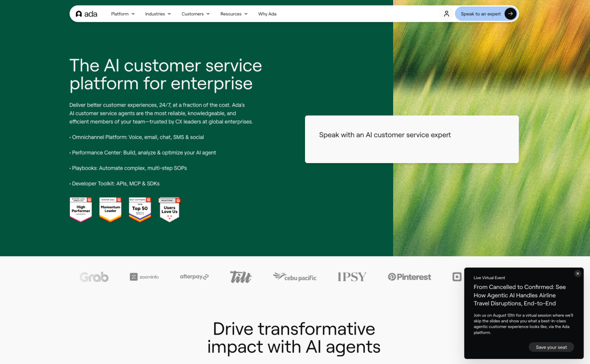Click the Top 50 G2 badge
Image resolution: width=590 pixels, height=364 pixels.
coord(140,210)
